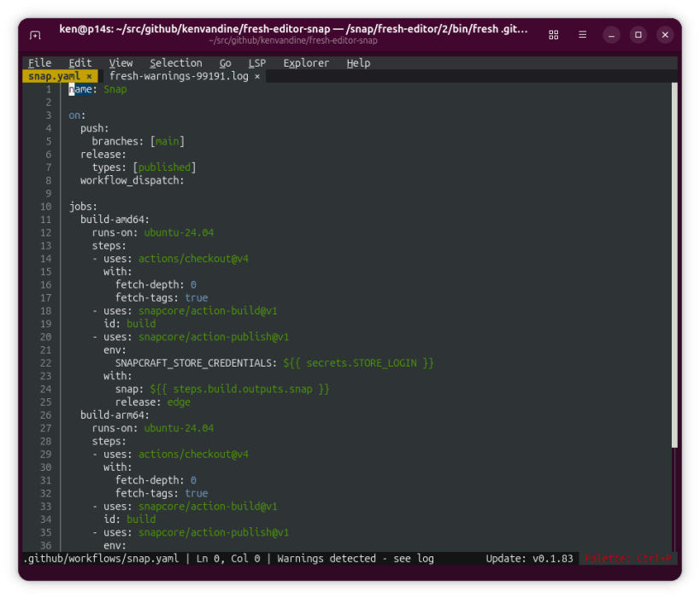Image resolution: width=700 pixels, height=599 pixels.
Task: Open new terminal tab icon
Action: click(35, 35)
